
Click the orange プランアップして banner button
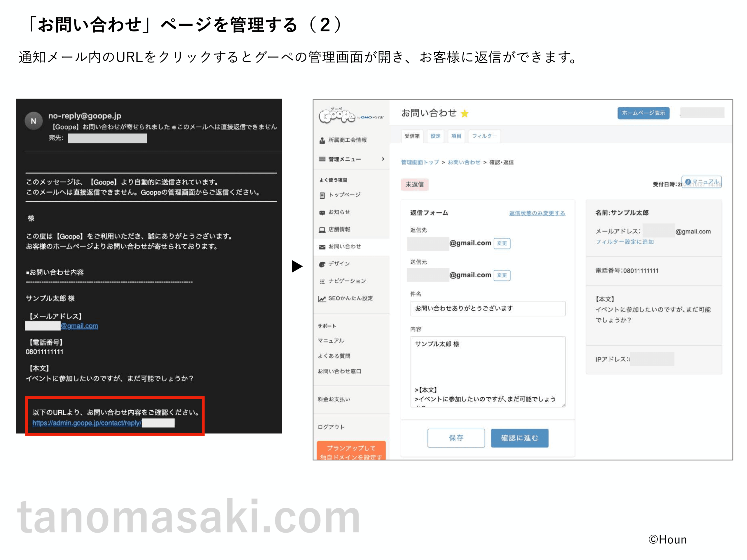pyautogui.click(x=351, y=450)
